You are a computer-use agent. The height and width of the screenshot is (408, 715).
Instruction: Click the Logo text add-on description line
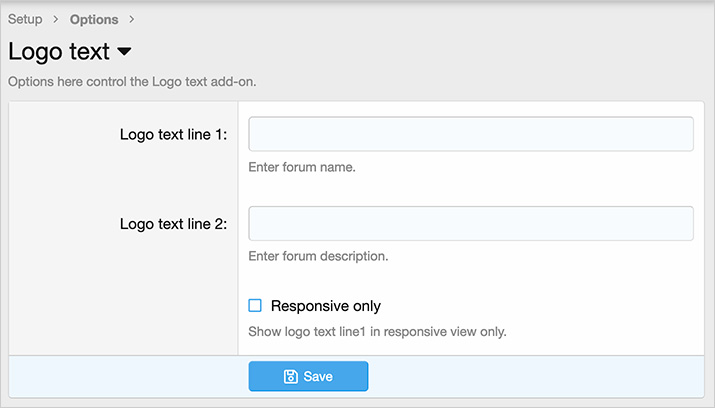[x=132, y=81]
